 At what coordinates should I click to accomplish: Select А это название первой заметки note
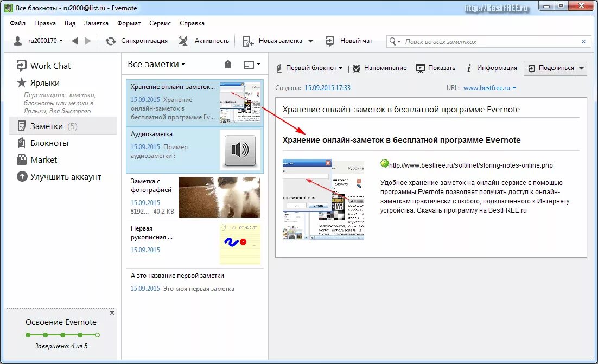pos(195,283)
